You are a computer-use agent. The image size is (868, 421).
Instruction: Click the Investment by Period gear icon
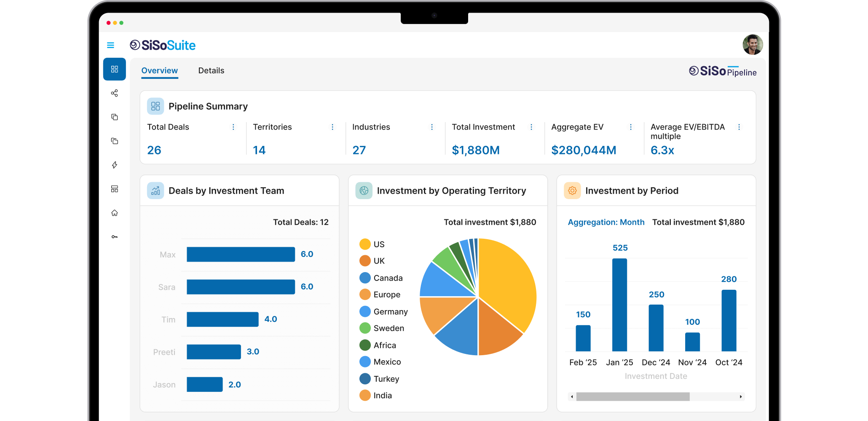572,191
